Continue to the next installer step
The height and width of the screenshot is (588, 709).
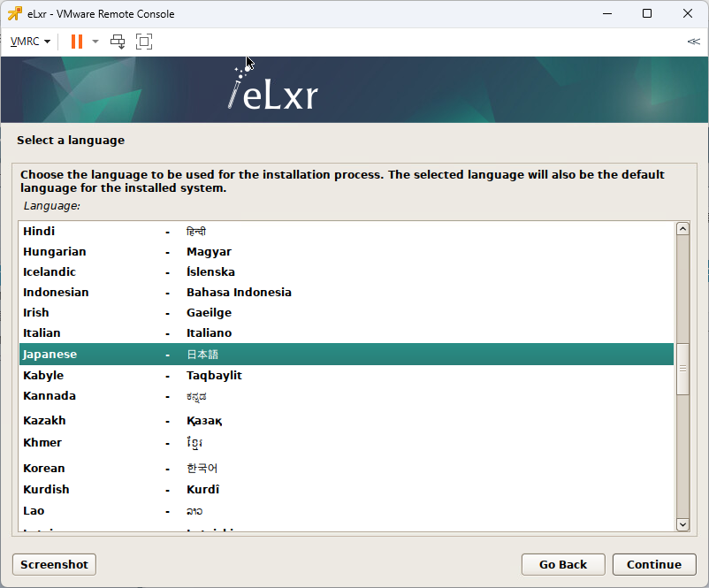654,564
